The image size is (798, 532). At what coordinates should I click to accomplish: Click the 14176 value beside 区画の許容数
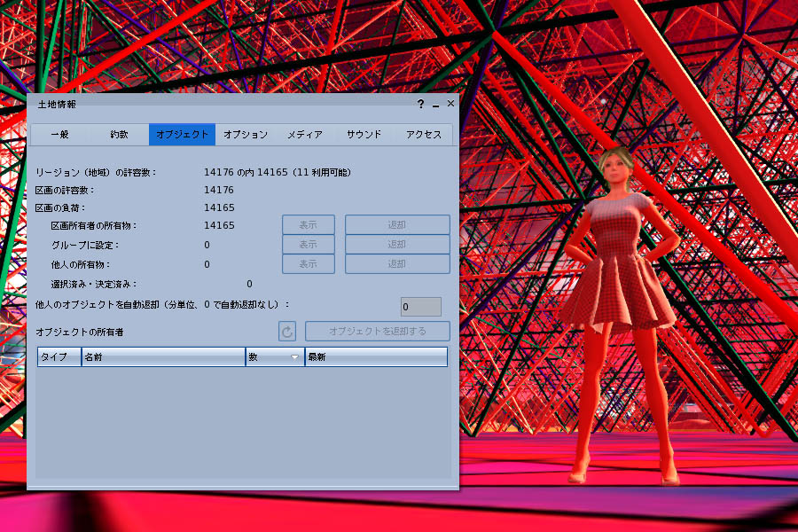click(219, 190)
